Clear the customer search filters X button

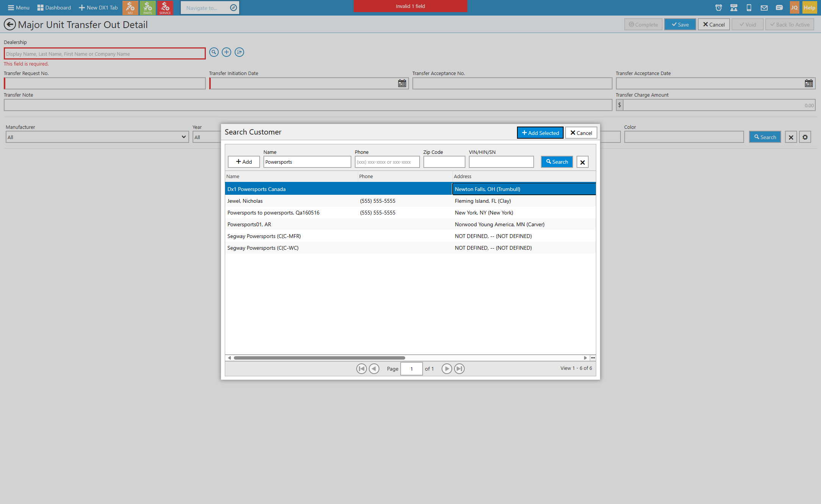583,162
